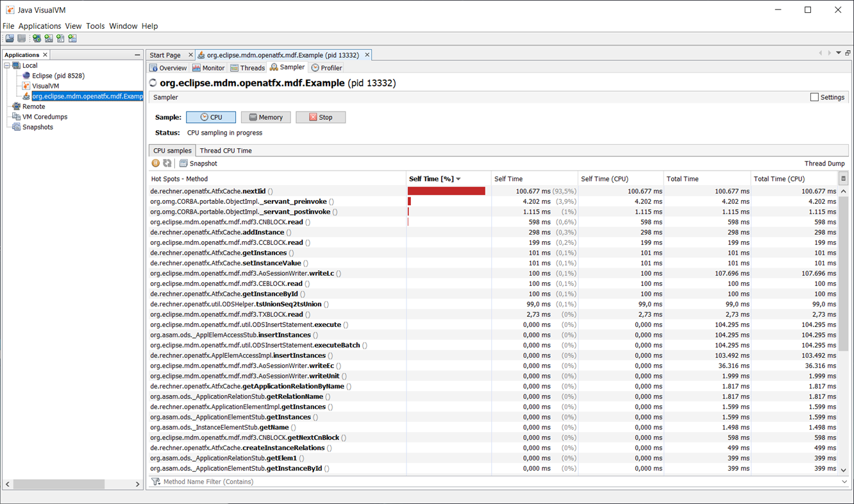Open the Sampler tab
The width and height of the screenshot is (854, 504).
click(287, 67)
